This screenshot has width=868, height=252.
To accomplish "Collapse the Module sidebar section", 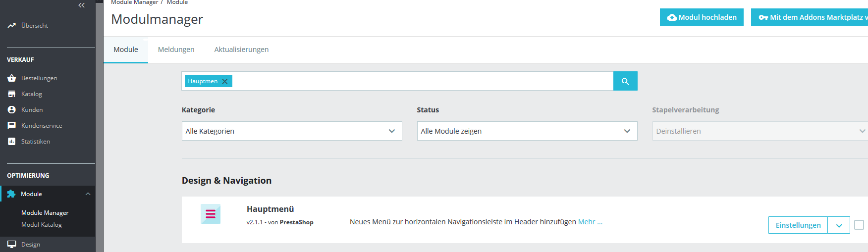I will (x=88, y=194).
